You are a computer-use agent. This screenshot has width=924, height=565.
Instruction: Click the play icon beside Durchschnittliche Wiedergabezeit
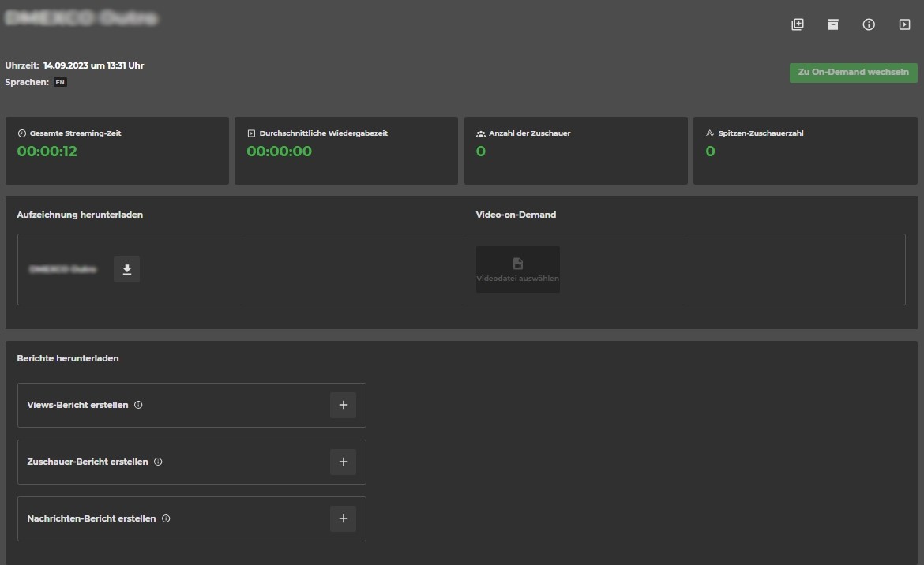point(252,133)
